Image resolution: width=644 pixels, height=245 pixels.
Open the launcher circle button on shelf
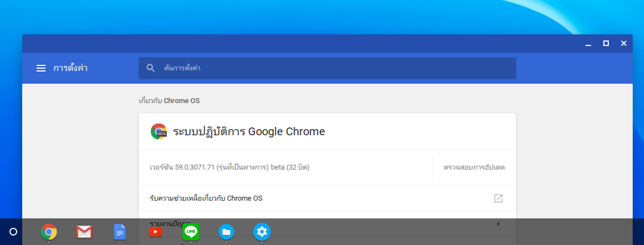click(x=13, y=232)
